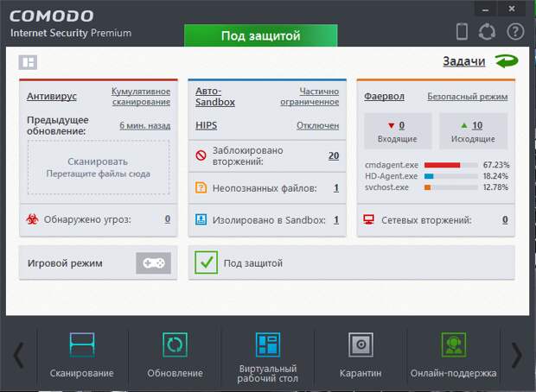Click the orange svchost.exe traffic bar
This screenshot has width=536, height=392.
(x=428, y=187)
